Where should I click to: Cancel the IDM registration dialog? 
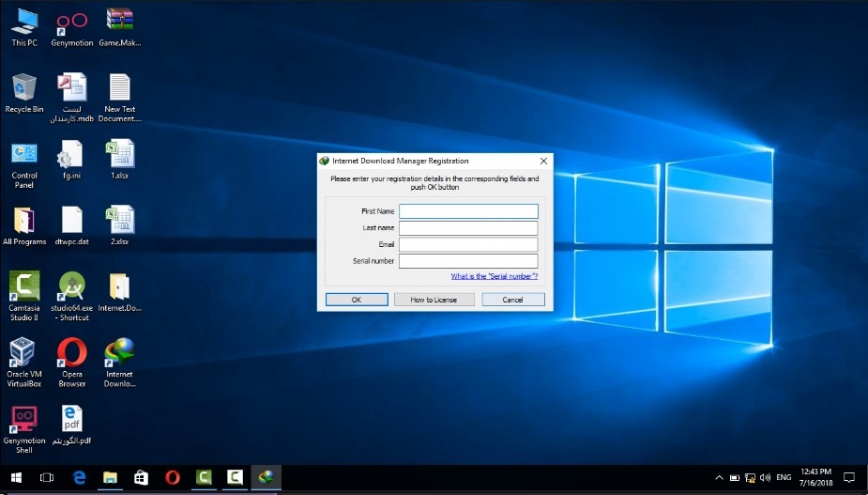(512, 300)
